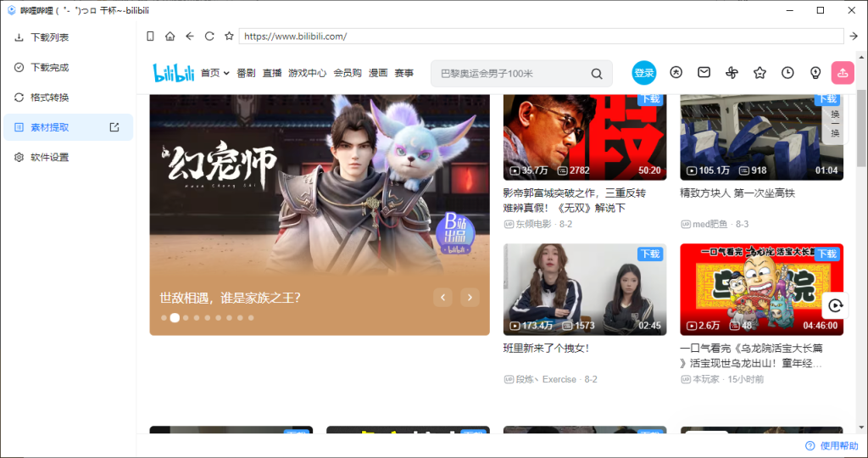Click the question mark help icon
The width and height of the screenshot is (868, 458).
[x=810, y=446]
